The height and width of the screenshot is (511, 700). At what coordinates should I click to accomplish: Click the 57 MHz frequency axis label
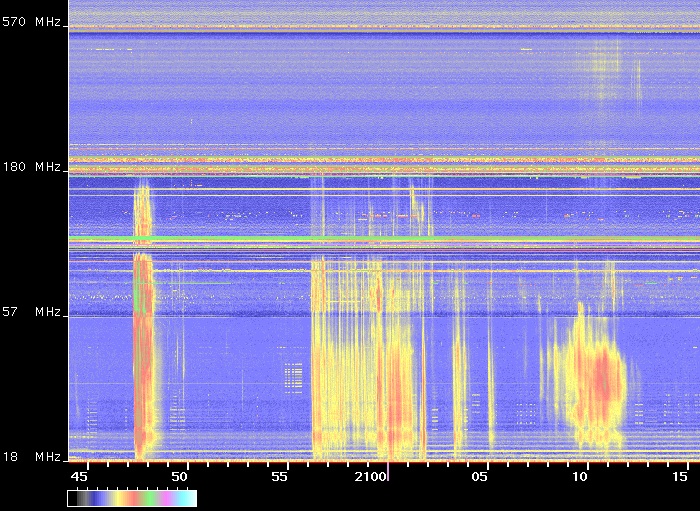pyautogui.click(x=32, y=312)
